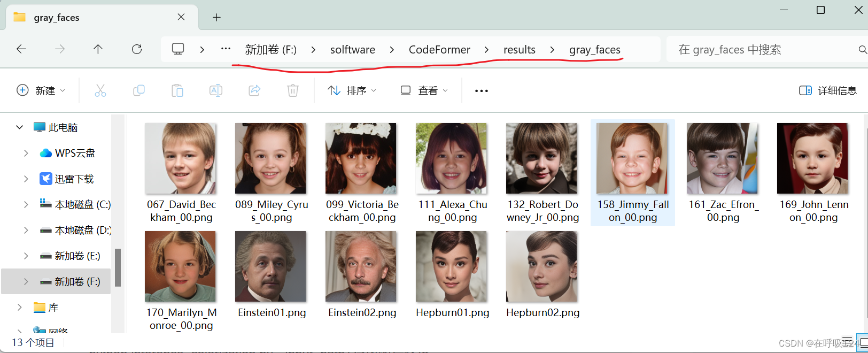Click the Hepburn02.png file name label
Image resolution: width=868 pixels, height=353 pixels.
click(542, 312)
